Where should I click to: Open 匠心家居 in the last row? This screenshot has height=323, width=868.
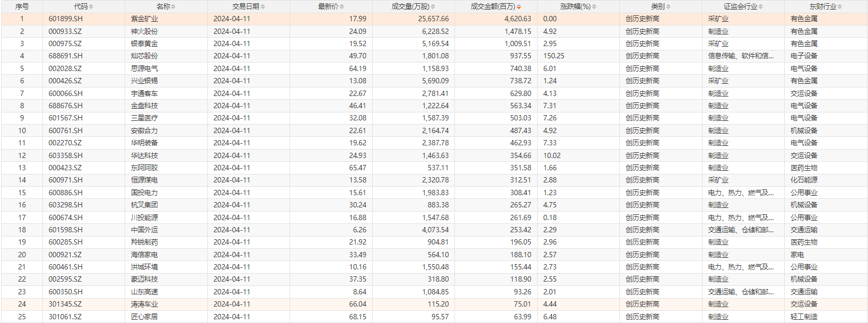(144, 317)
